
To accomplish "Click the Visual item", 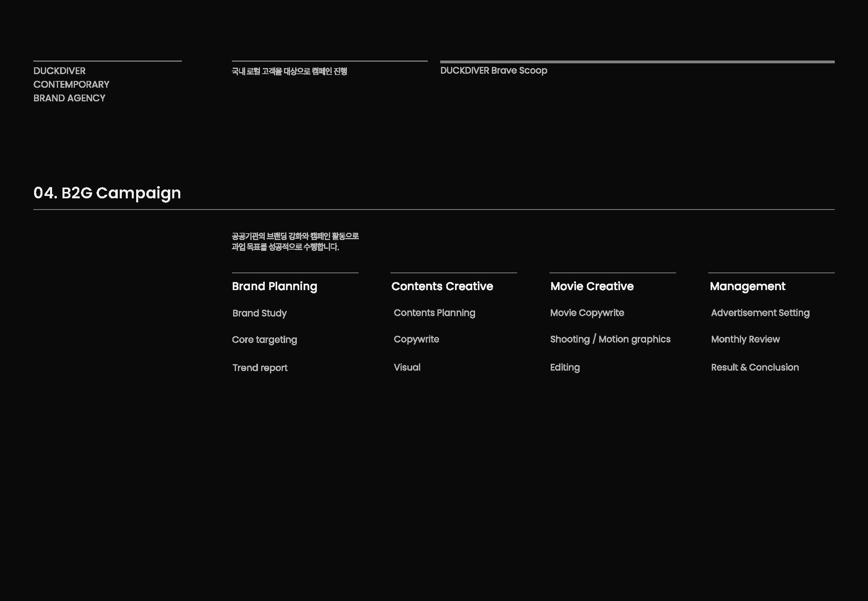I will [407, 367].
